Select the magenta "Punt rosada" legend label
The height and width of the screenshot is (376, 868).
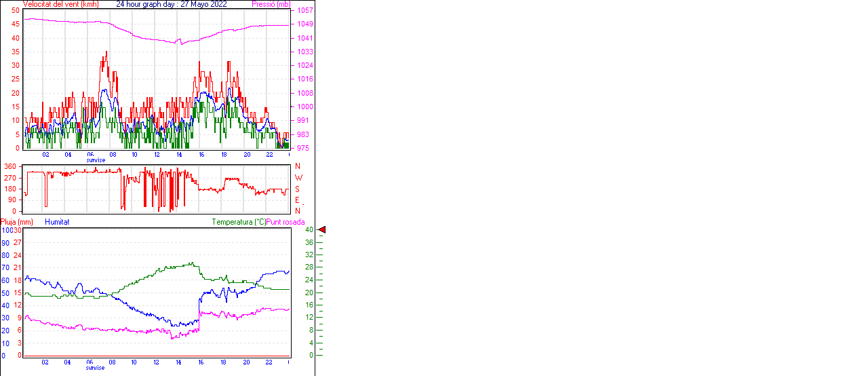tap(285, 222)
